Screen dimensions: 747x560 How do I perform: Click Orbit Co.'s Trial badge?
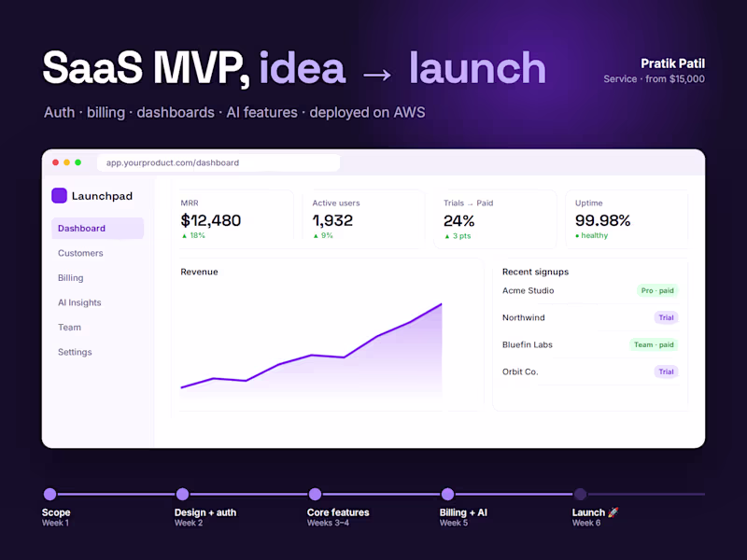click(x=666, y=371)
